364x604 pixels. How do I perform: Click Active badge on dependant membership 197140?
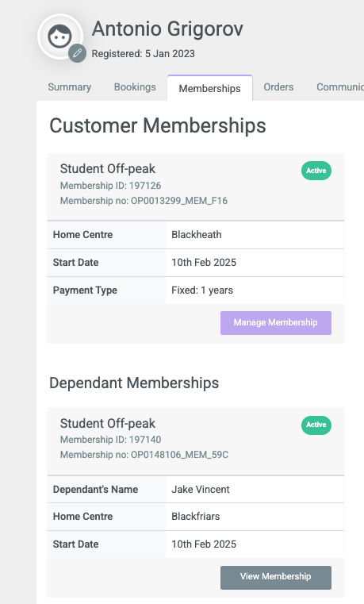pos(316,425)
